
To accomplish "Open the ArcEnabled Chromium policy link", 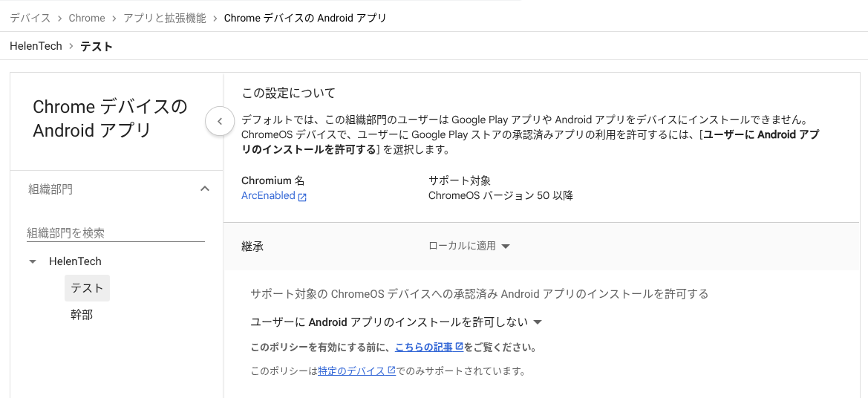I will pos(268,196).
